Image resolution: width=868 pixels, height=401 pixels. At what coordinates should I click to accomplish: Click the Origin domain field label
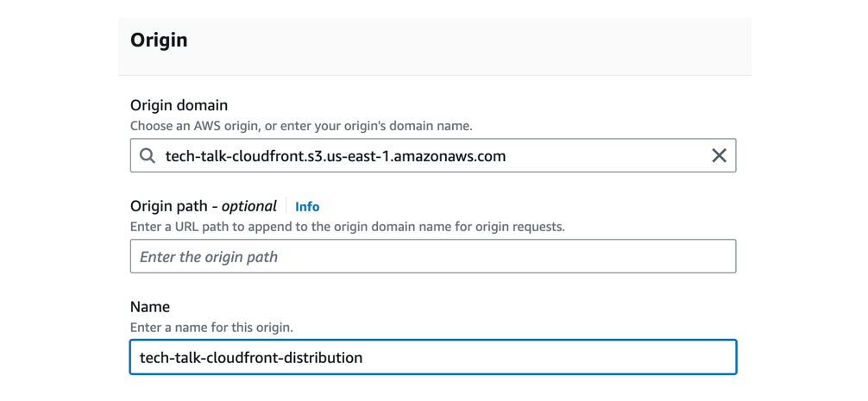(179, 105)
